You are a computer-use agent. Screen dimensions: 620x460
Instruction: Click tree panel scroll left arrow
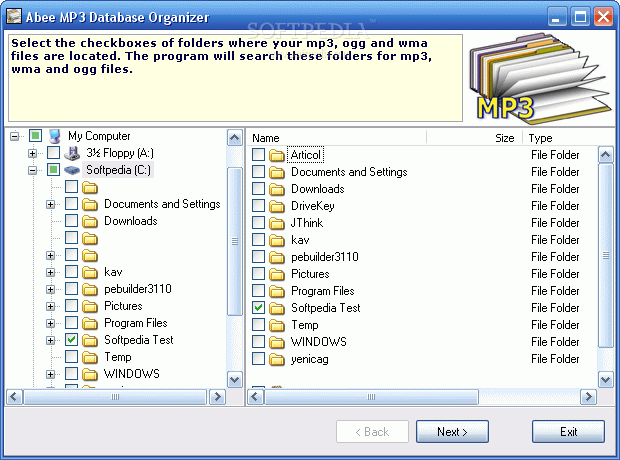(14, 397)
